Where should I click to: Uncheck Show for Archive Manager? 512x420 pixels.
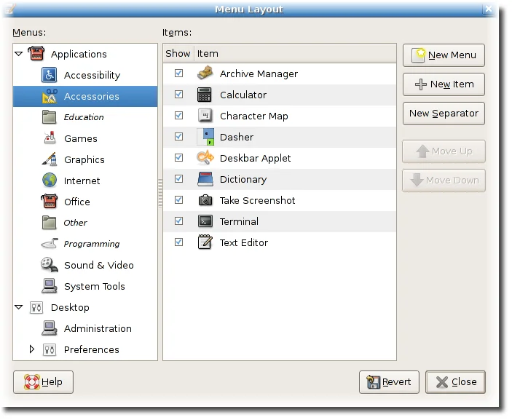point(178,73)
